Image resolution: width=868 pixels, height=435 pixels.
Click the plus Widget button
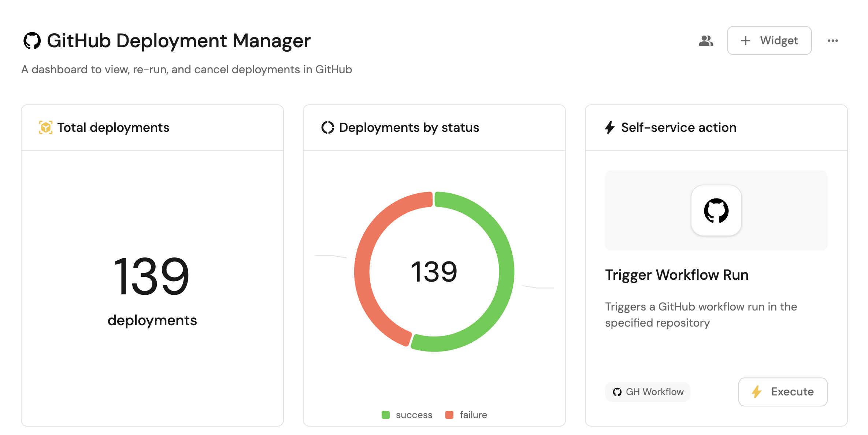769,41
